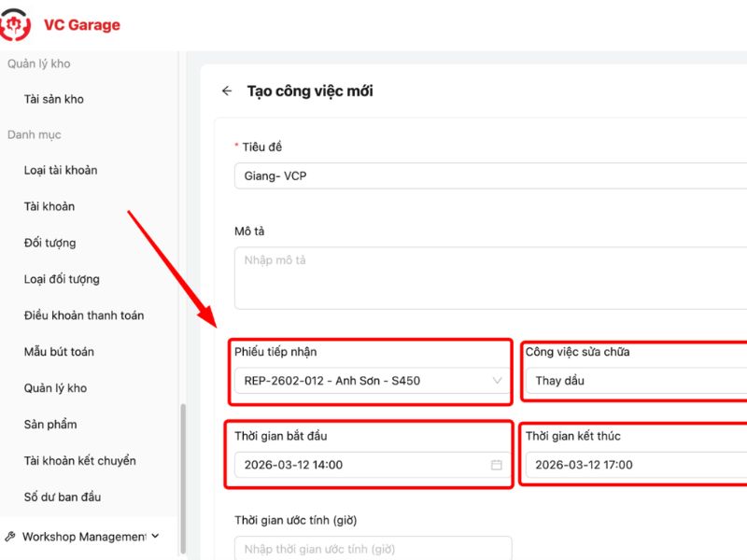This screenshot has height=560, width=747.
Task: Collapse the Workshop Management menu chevron
Action: click(x=156, y=537)
